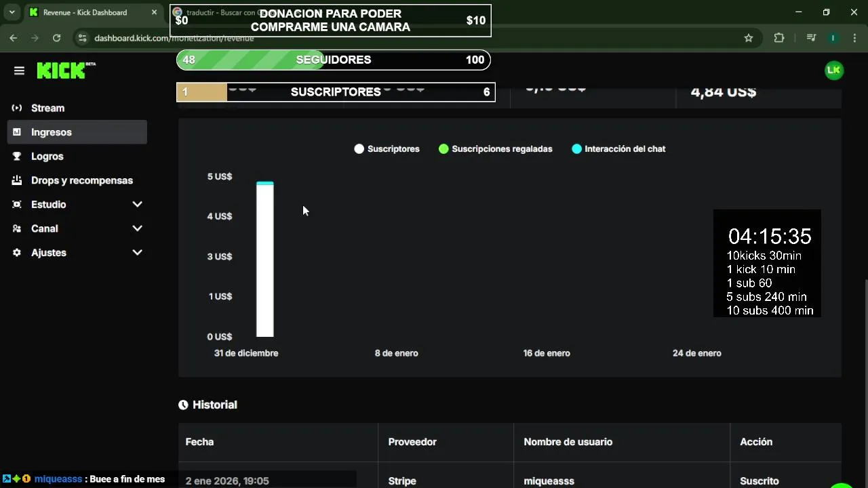Go back with browser back arrow
Viewport: 868px width, 488px height.
(x=14, y=38)
